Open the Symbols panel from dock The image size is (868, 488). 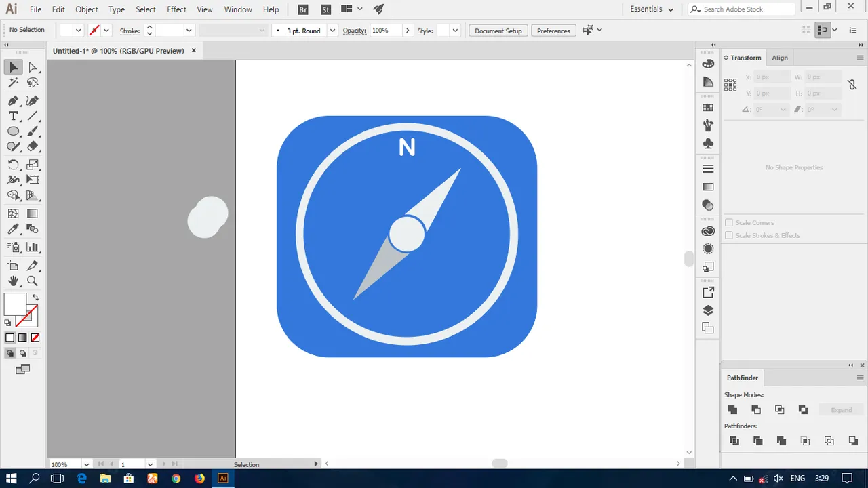(708, 143)
